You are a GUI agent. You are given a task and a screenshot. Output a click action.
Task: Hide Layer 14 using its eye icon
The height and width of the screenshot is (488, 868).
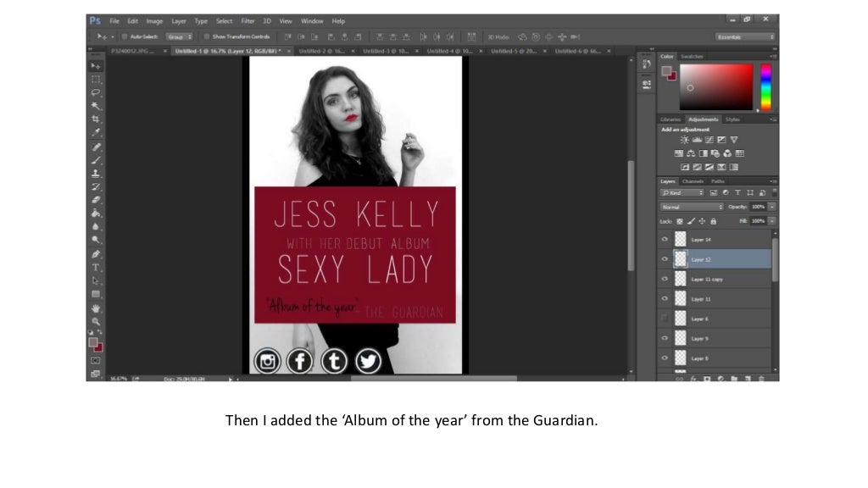coord(665,240)
